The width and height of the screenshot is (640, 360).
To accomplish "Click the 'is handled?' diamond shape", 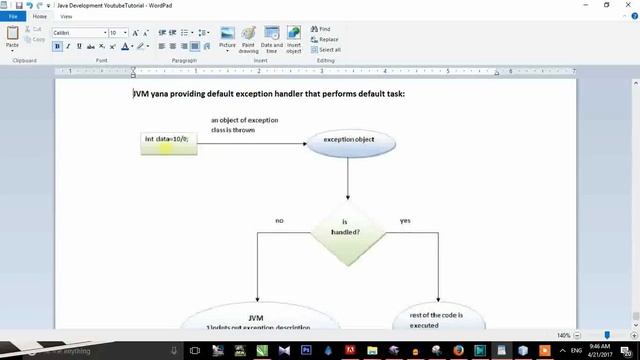I will pos(347,233).
